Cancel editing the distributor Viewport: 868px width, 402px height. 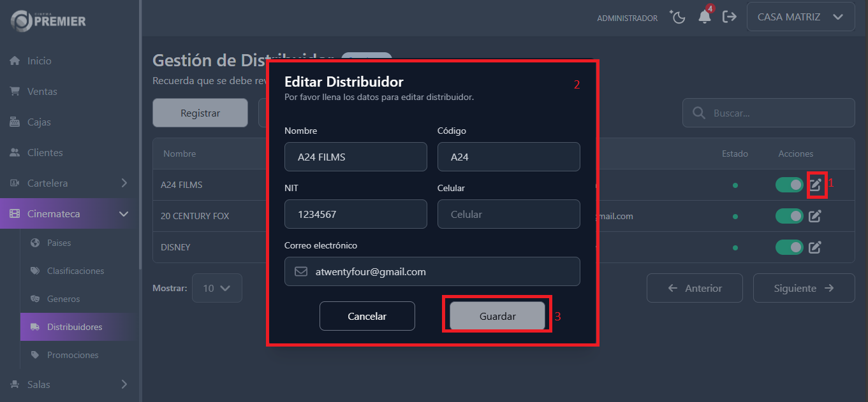click(x=367, y=315)
